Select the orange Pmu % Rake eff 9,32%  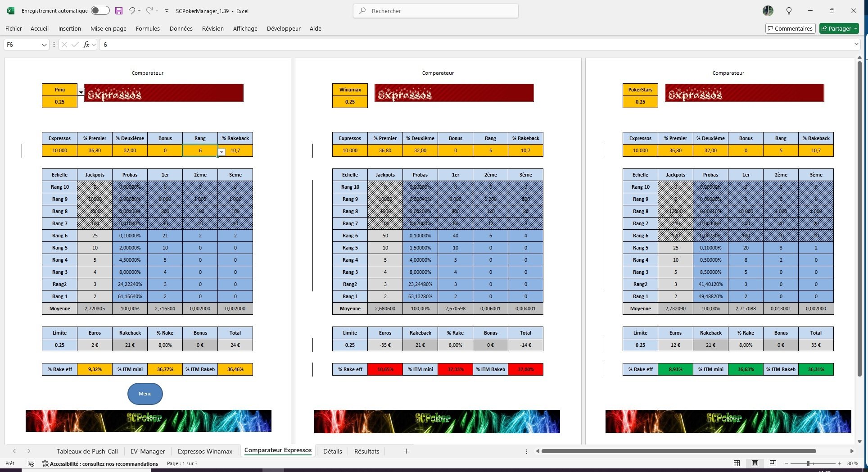point(95,369)
